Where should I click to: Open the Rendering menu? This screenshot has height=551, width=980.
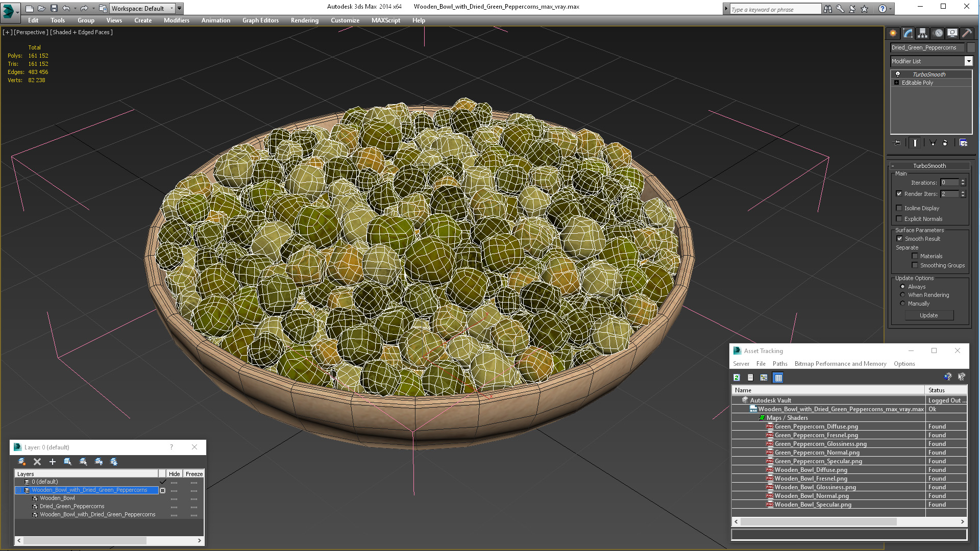point(304,20)
